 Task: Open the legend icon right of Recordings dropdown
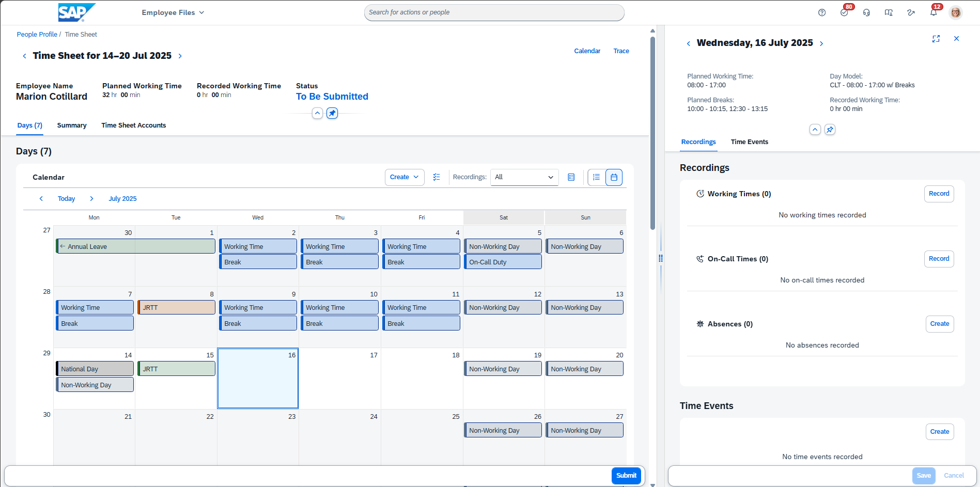click(571, 177)
